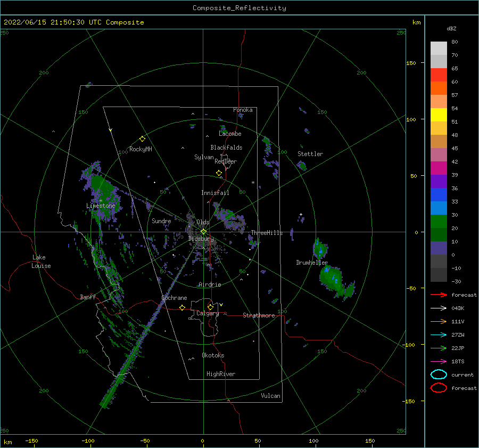The height and width of the screenshot is (448, 479).
Task: Click the Blackfalds label
Action: tap(226, 148)
